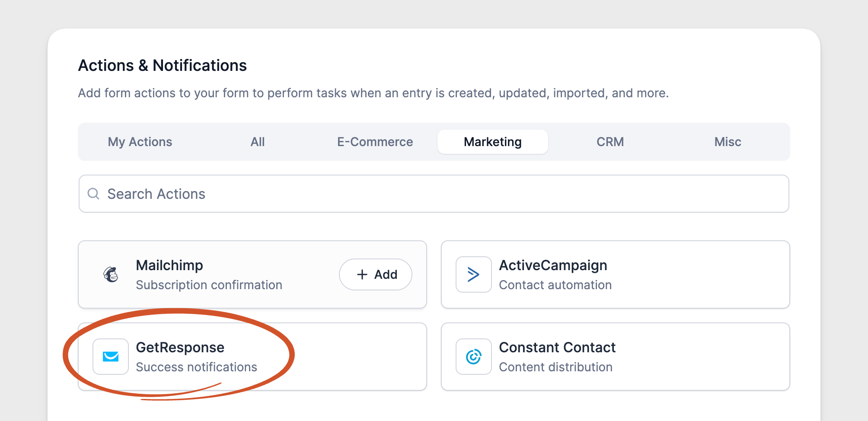Focus the Search Actions input field
The height and width of the screenshot is (421, 868).
point(434,194)
